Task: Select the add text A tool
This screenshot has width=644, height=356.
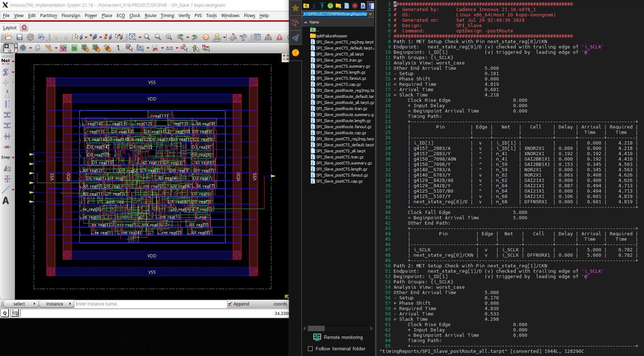Action: (6, 201)
